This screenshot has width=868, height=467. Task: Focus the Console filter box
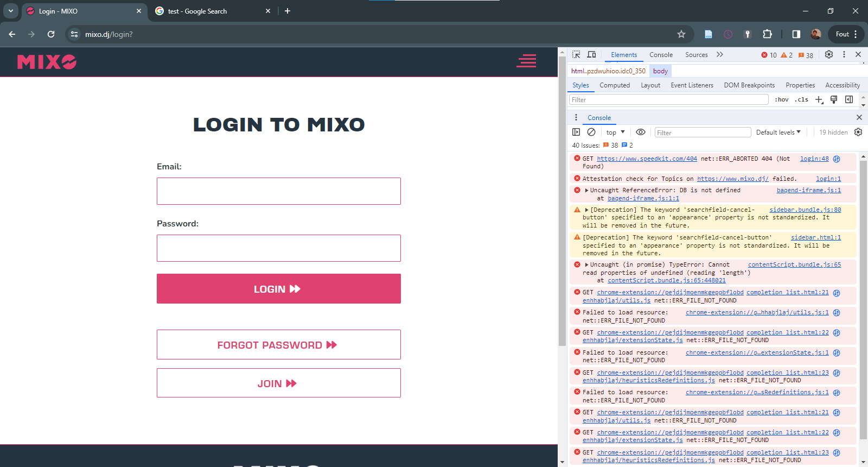click(703, 132)
